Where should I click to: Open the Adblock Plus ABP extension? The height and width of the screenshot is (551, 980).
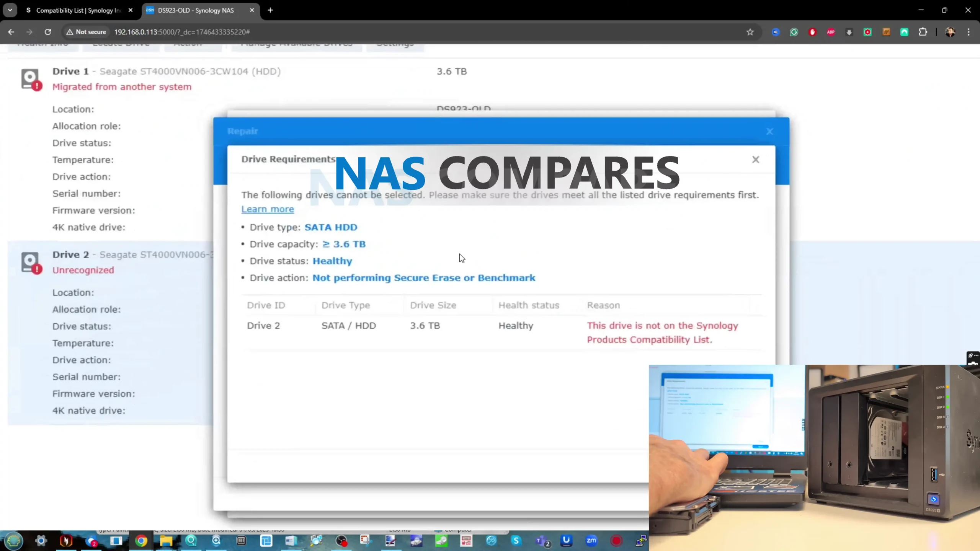(831, 32)
